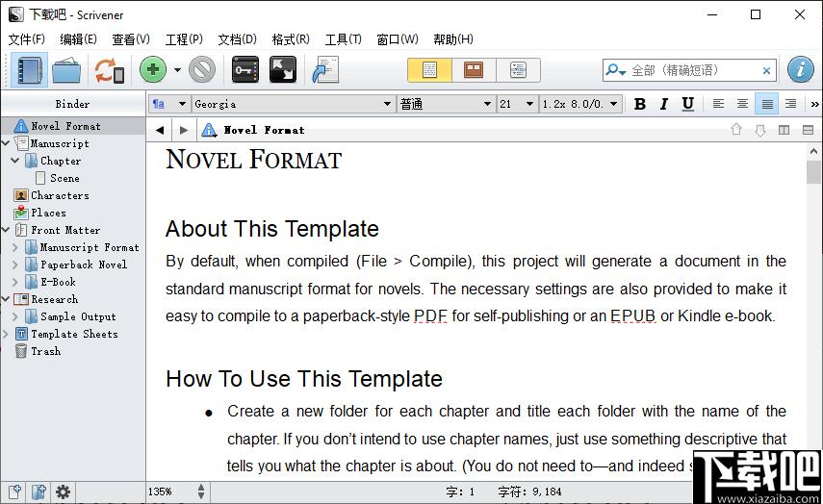Viewport: 823px width, 504px height.
Task: Expand the Sample Output folder
Action: click(x=15, y=316)
